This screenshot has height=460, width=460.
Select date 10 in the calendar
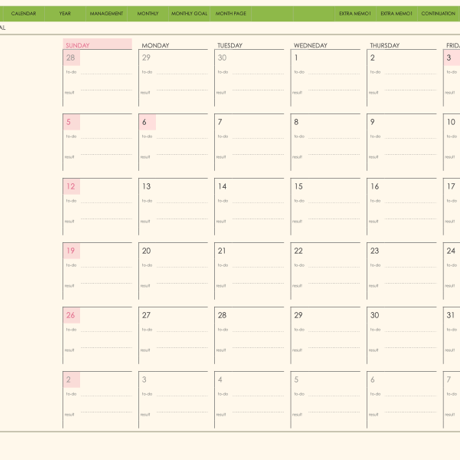click(x=451, y=122)
